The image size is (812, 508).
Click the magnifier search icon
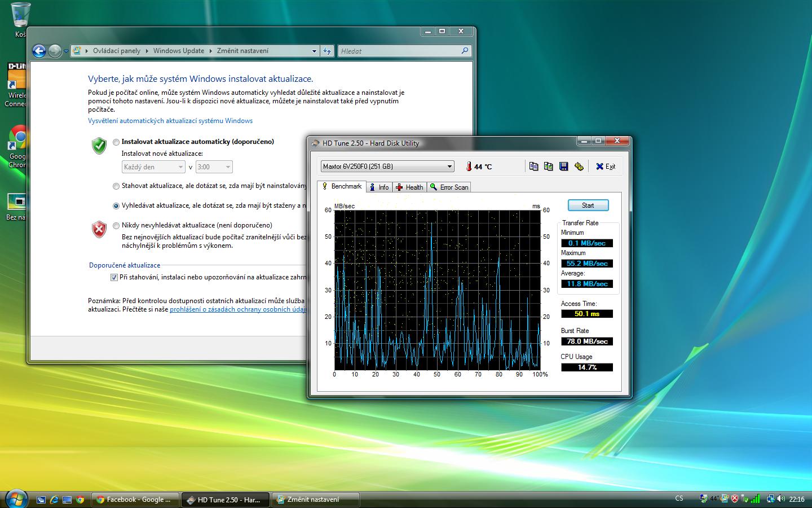pyautogui.click(x=465, y=51)
